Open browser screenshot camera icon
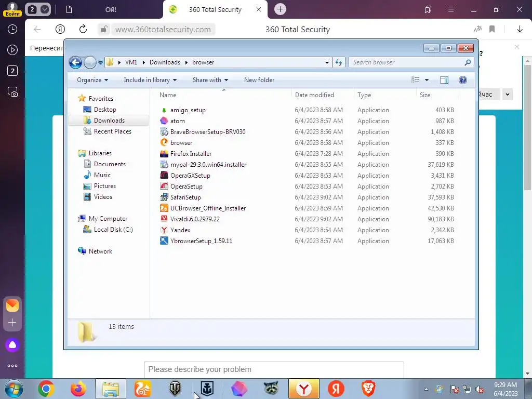 pyautogui.click(x=12, y=92)
